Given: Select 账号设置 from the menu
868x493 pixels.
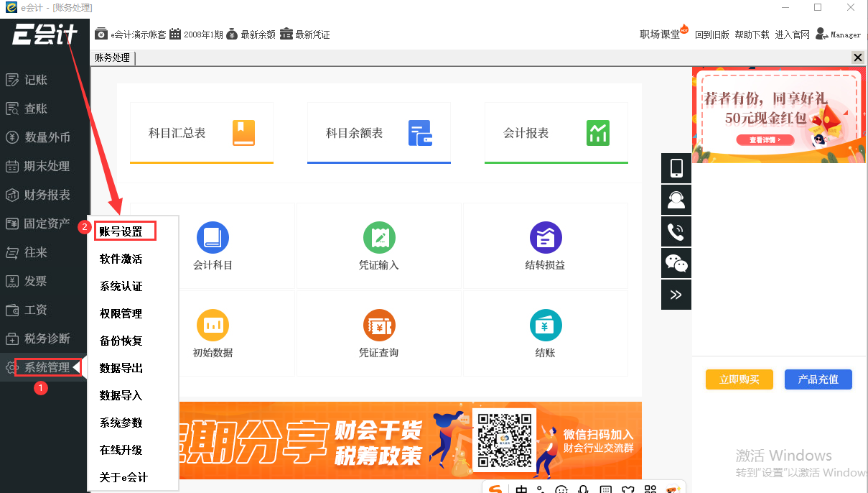Looking at the screenshot, I should tap(125, 230).
